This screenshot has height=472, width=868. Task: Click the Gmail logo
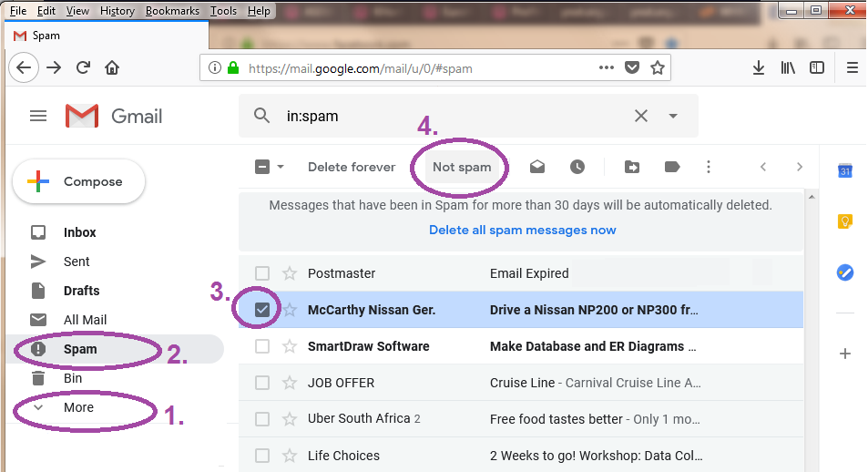tap(114, 117)
